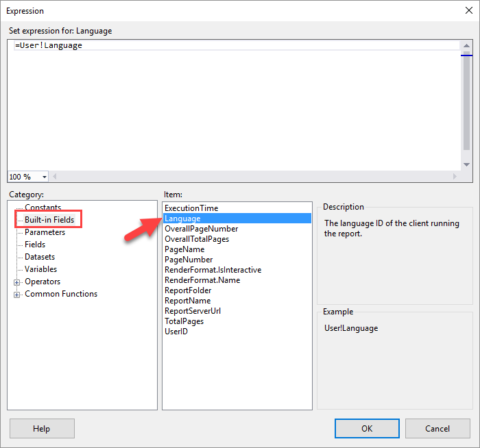Select the Datasets category
The height and width of the screenshot is (448, 480).
(x=40, y=257)
